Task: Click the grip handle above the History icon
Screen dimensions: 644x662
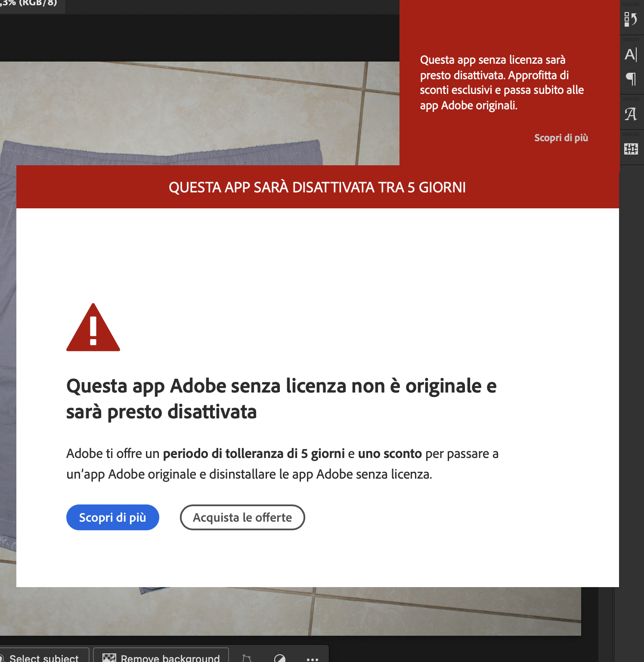Action: pyautogui.click(x=631, y=4)
